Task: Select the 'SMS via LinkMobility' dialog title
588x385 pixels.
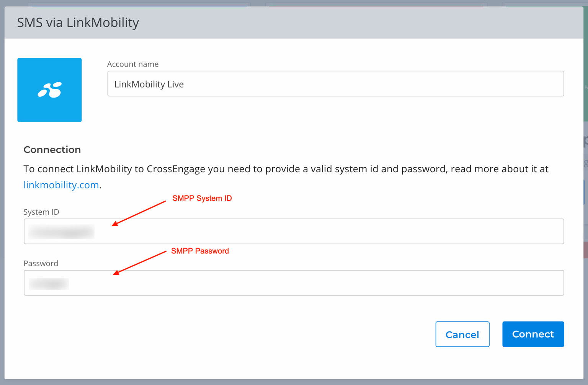Action: 78,23
